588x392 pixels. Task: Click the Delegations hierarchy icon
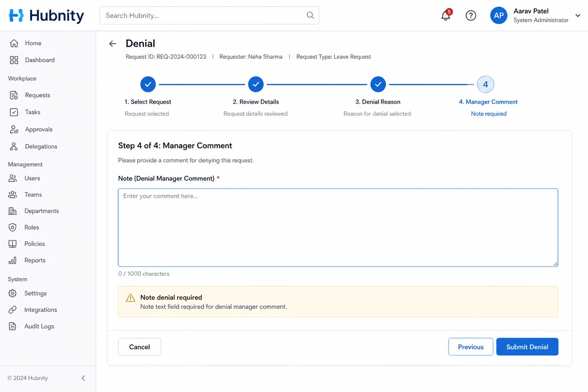pos(14,147)
